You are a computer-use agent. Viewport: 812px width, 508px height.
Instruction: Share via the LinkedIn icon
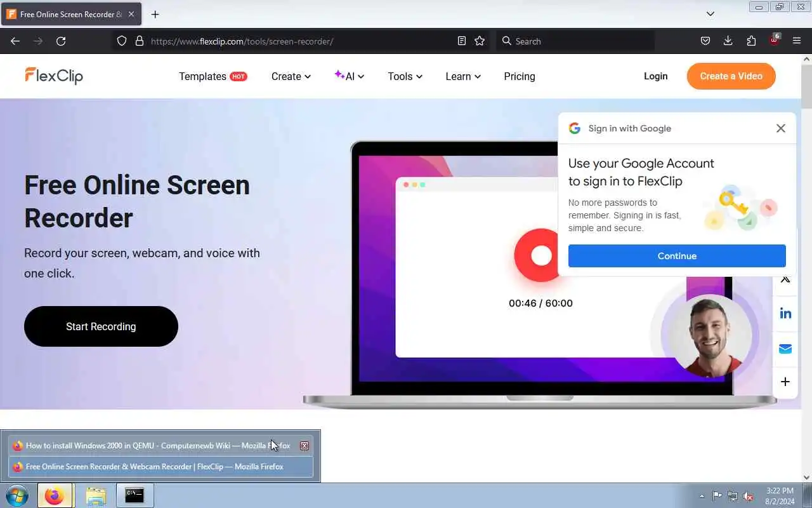(785, 313)
